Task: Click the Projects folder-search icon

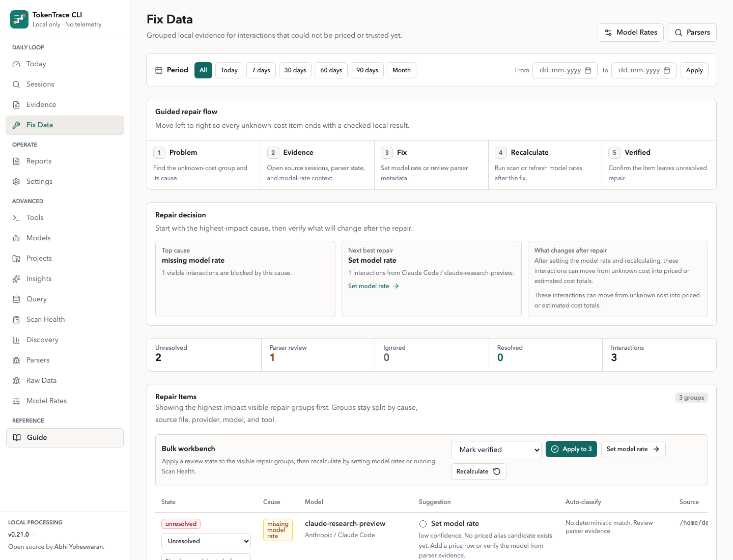Action: [x=16, y=259]
